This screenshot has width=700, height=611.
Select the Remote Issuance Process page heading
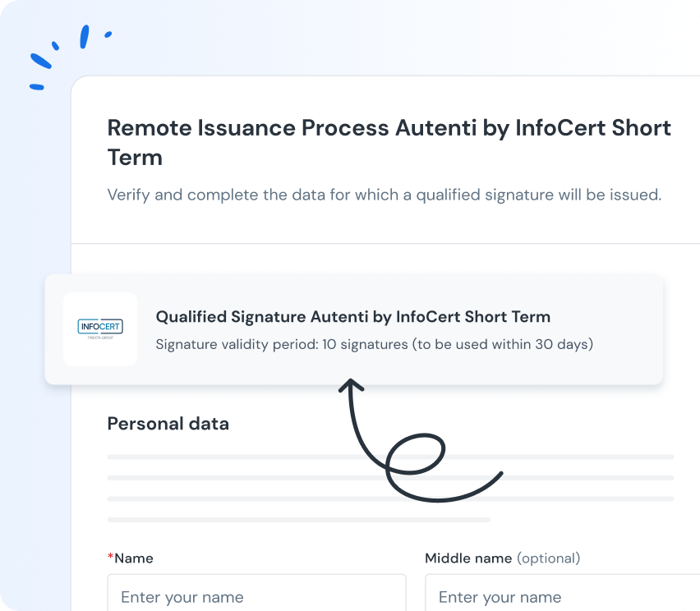point(389,142)
